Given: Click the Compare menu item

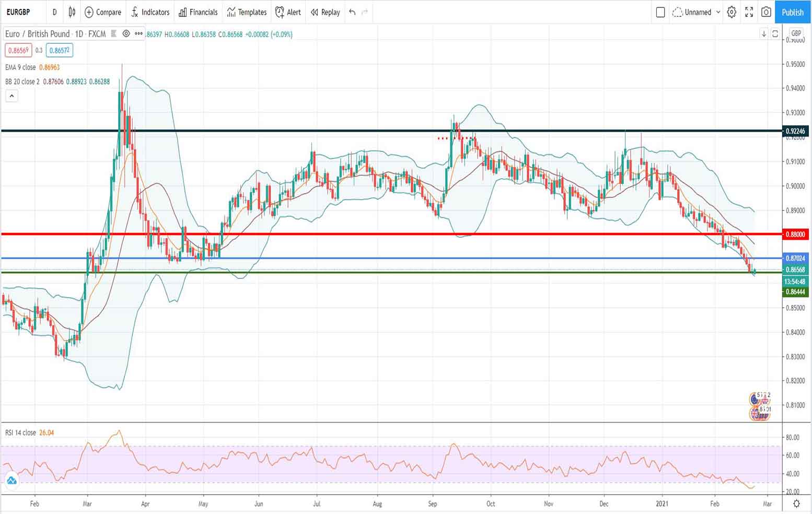Looking at the screenshot, I should point(103,12).
